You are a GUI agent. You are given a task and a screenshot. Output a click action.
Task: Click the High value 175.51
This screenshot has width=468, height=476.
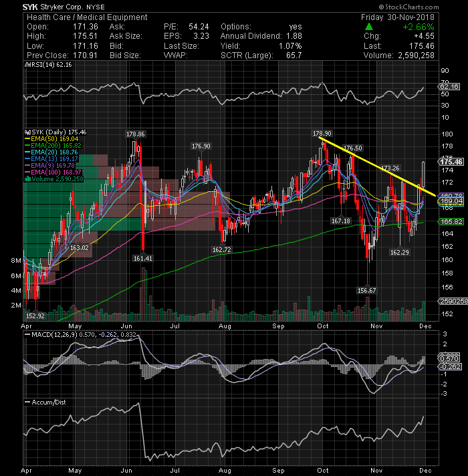(x=86, y=36)
